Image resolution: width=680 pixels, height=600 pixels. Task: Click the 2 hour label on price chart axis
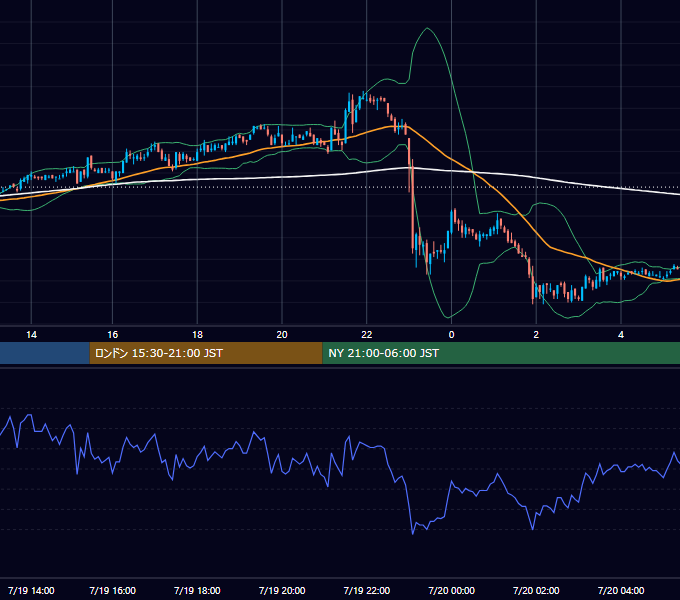(x=536, y=335)
